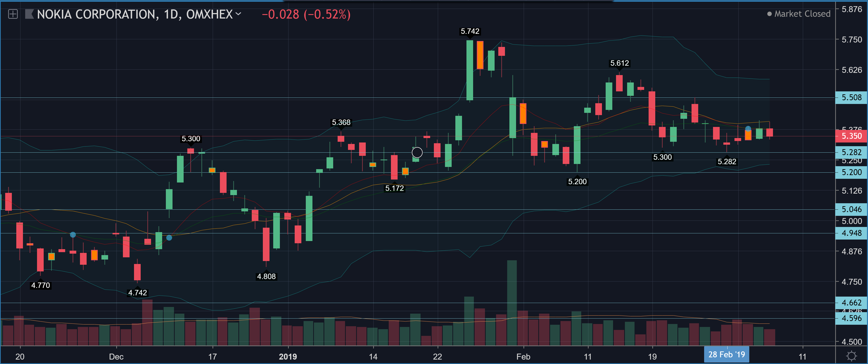Image resolution: width=868 pixels, height=364 pixels.
Task: Click the 2019 label on time axis
Action: pos(288,357)
